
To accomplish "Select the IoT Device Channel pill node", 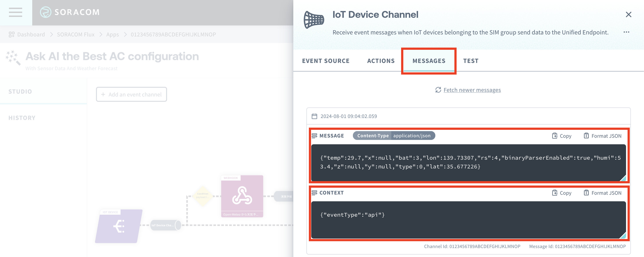I will (x=165, y=225).
